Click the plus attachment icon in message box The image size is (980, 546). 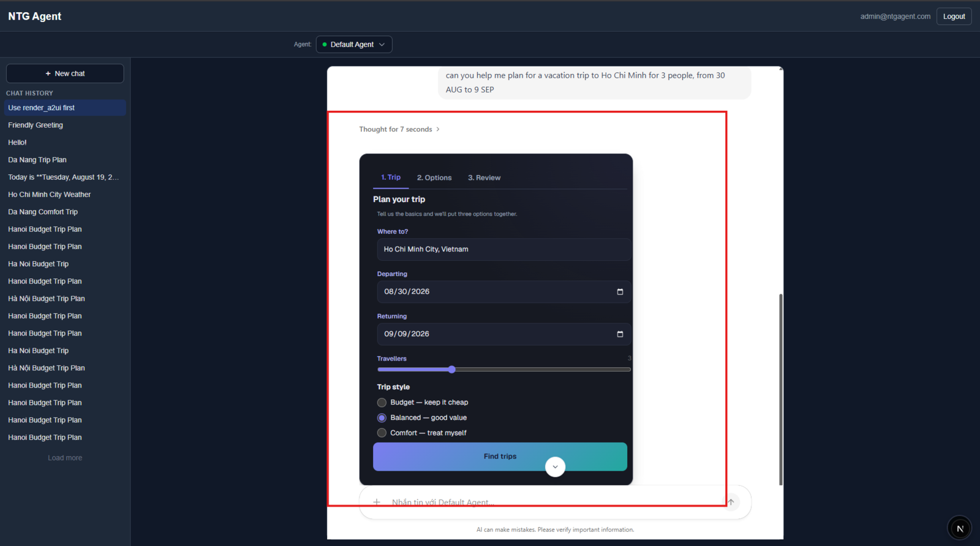(x=377, y=502)
